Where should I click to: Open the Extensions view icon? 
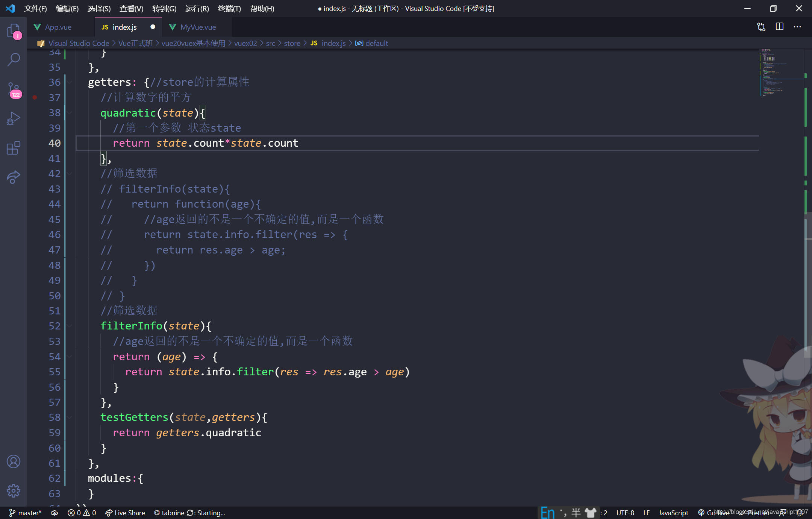[14, 148]
